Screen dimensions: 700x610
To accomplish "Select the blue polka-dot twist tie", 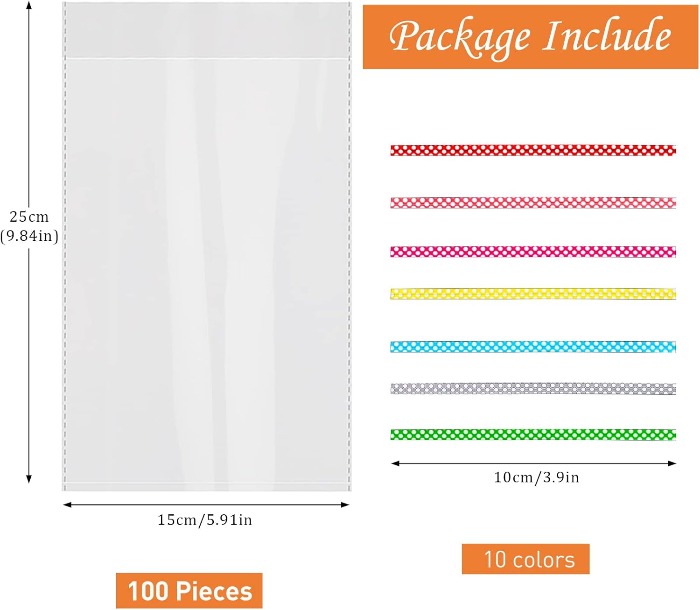I will click(x=533, y=347).
